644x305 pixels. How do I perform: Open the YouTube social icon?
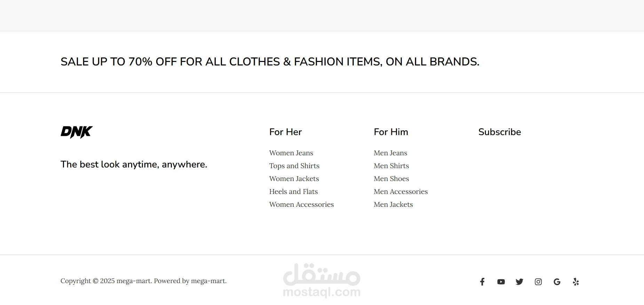pyautogui.click(x=501, y=282)
